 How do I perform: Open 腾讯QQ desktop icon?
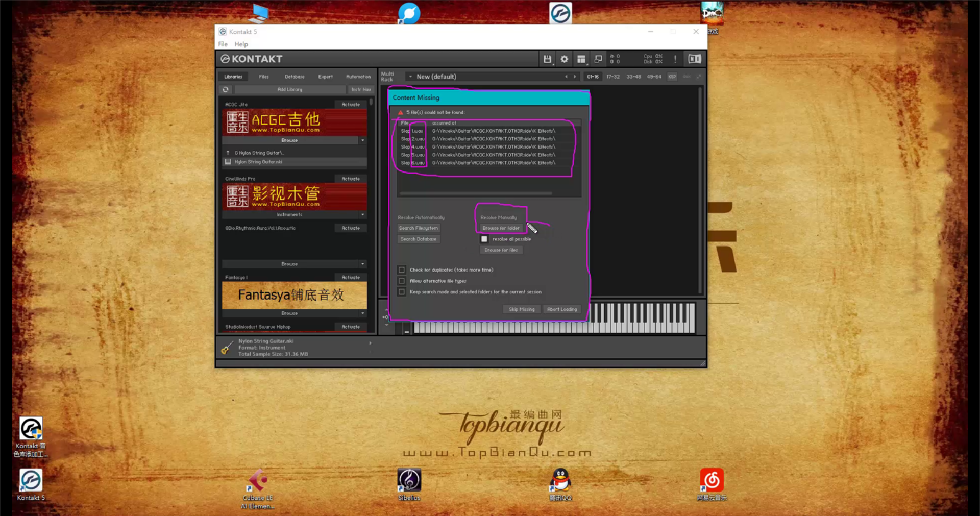click(560, 485)
